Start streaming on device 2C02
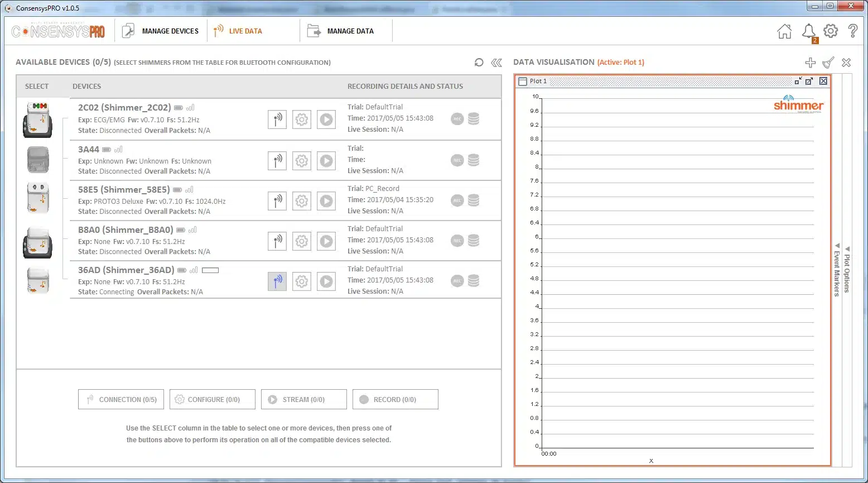868x483 pixels. coord(326,119)
